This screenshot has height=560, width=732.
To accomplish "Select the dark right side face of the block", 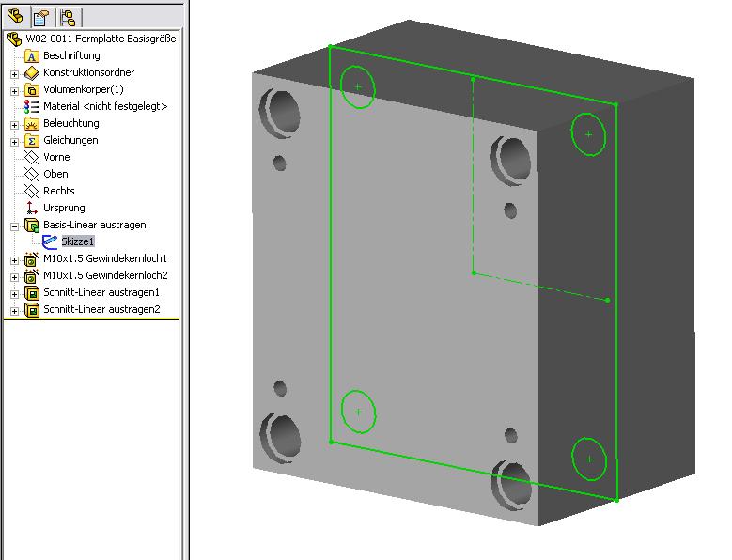I will 654,299.
